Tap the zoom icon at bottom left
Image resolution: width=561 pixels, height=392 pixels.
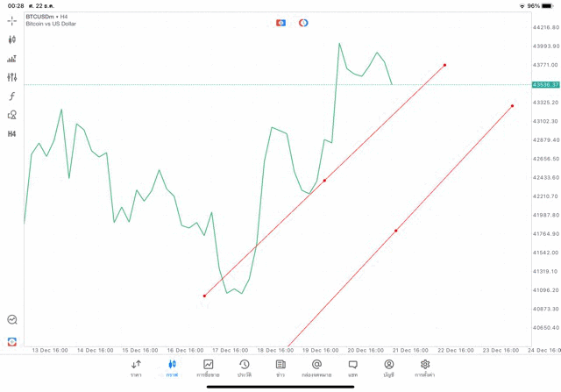pos(12,320)
